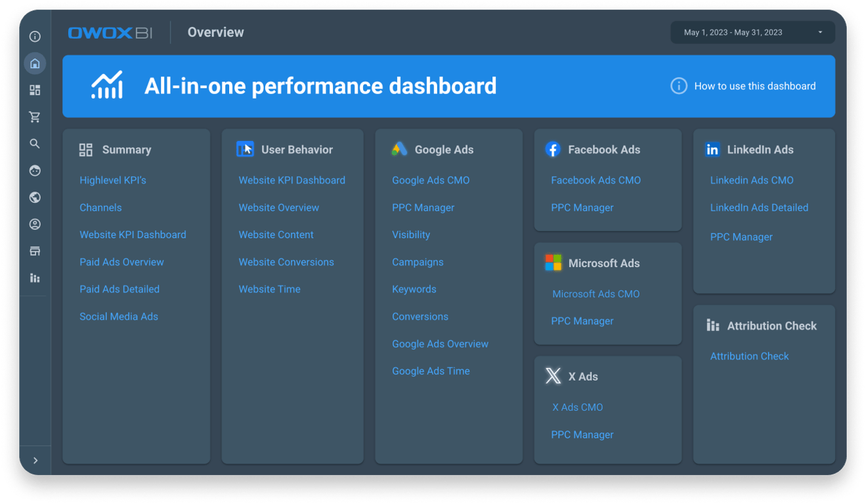The width and height of the screenshot is (866, 504).
Task: Click the Summary grid icon
Action: pyautogui.click(x=86, y=150)
